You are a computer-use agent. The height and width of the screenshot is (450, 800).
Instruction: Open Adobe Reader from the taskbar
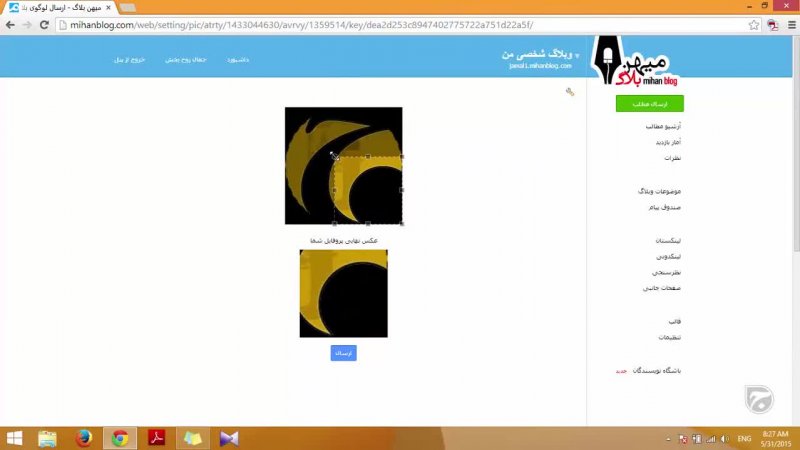click(x=157, y=438)
